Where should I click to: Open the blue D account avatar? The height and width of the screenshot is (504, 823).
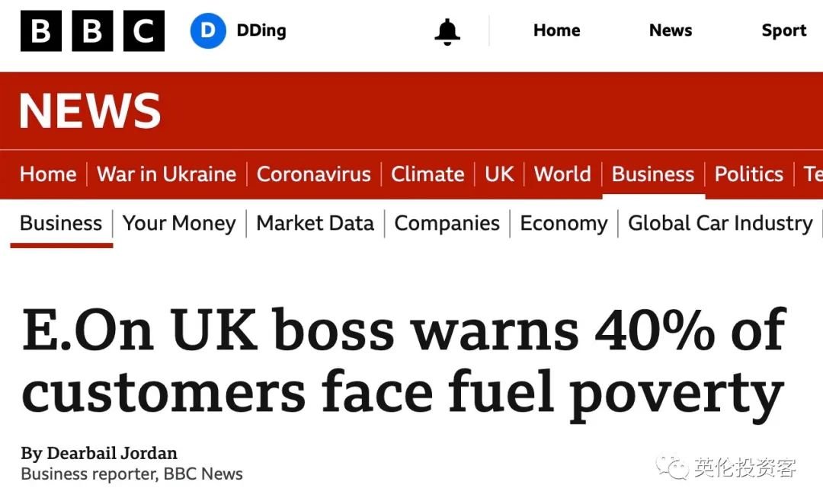[208, 31]
